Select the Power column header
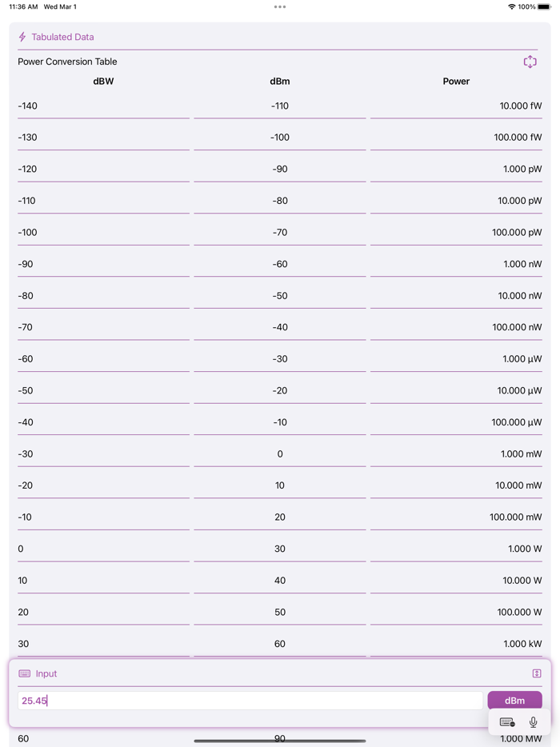Screen dimensions: 560x747 (456, 82)
